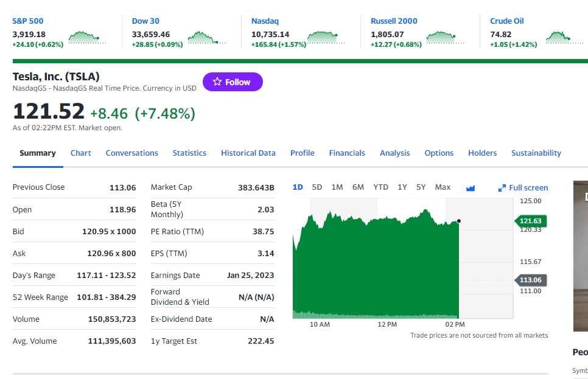Screen dimensions: 588x379
Task: Select the YTD chart range
Action: (380, 187)
